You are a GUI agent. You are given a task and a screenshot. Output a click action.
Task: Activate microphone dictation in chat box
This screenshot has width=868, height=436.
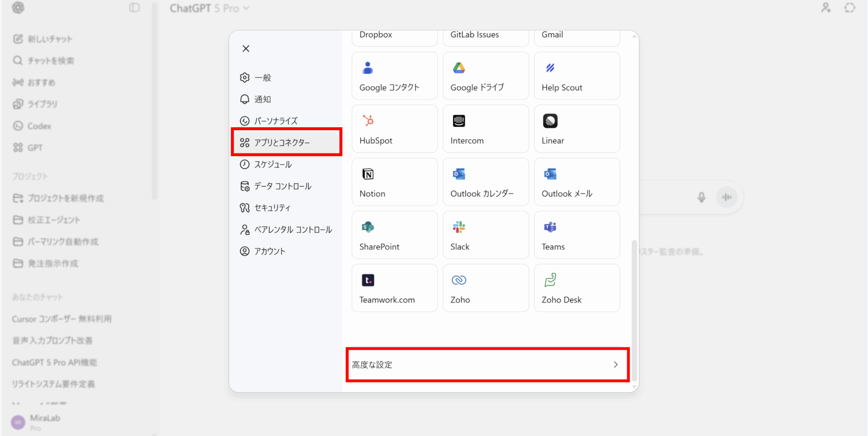click(x=701, y=197)
